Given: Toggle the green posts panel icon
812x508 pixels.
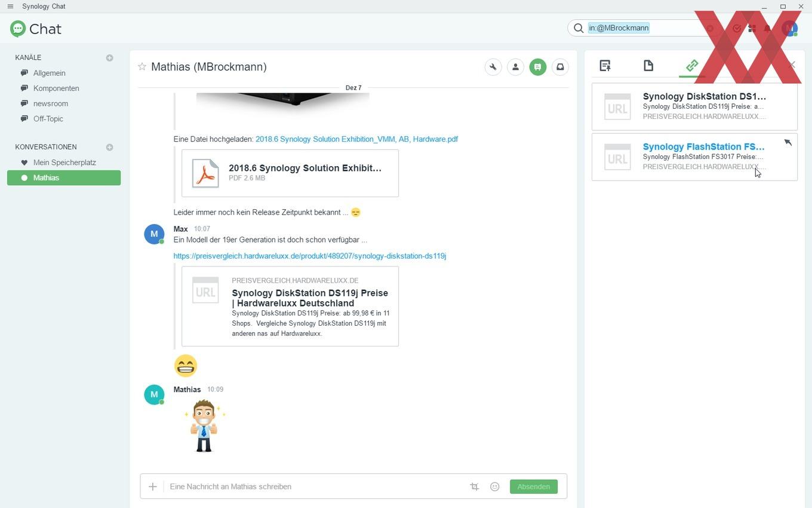Looking at the screenshot, I should (538, 67).
